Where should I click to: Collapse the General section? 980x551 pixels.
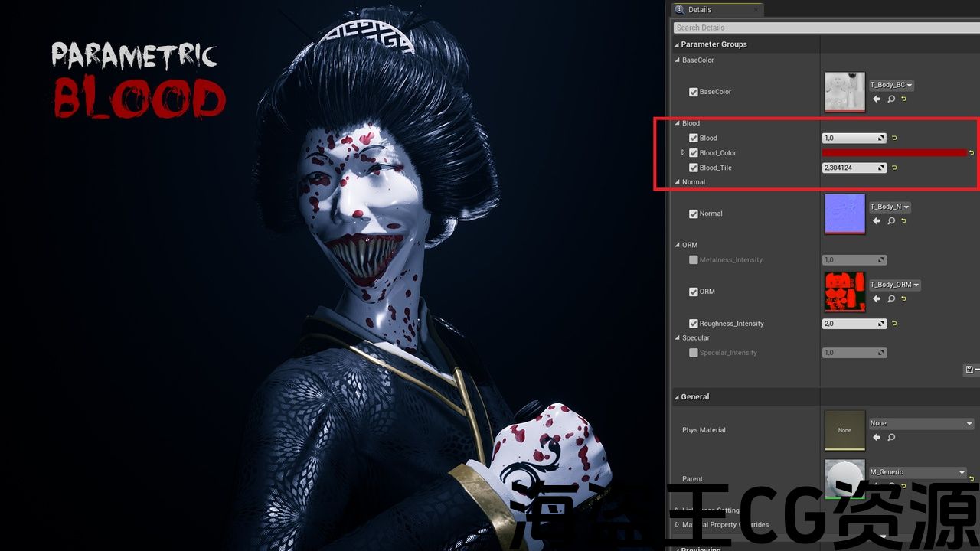tap(676, 397)
